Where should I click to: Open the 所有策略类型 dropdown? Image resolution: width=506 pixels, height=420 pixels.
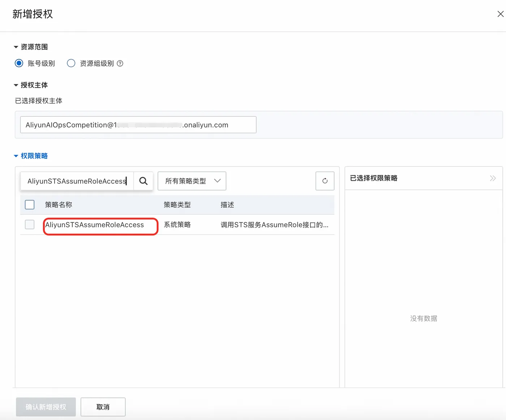192,181
